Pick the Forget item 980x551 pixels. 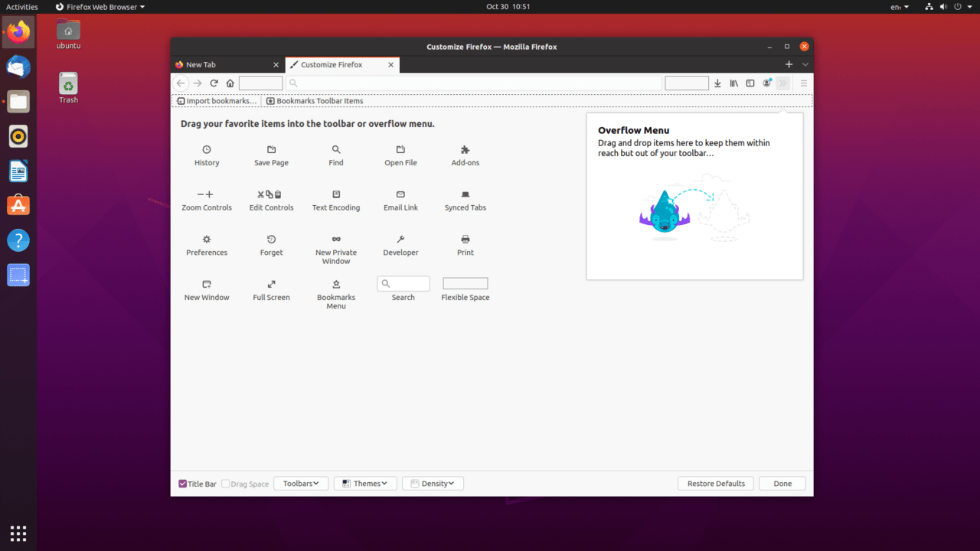click(271, 246)
